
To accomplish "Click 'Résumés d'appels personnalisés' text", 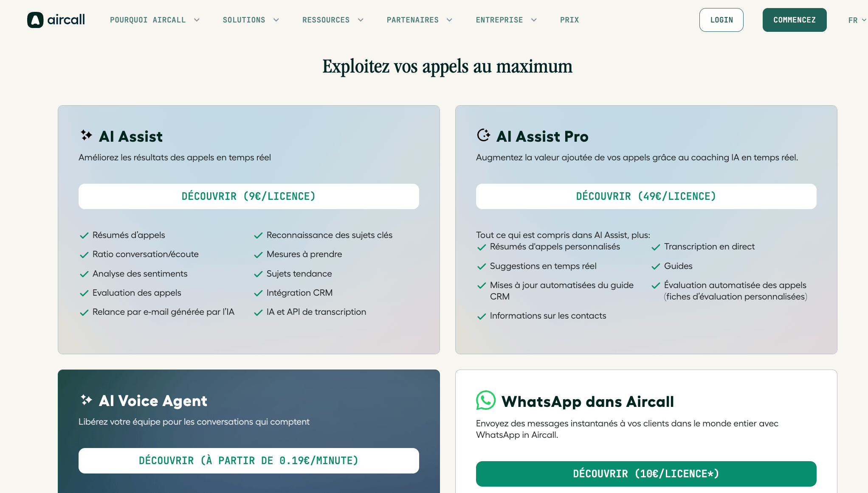I will click(x=555, y=246).
